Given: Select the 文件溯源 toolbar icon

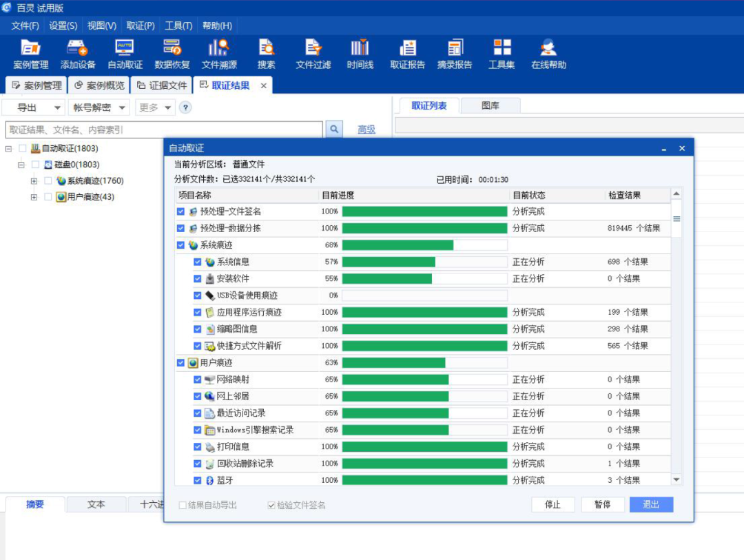Looking at the screenshot, I should coord(219,54).
